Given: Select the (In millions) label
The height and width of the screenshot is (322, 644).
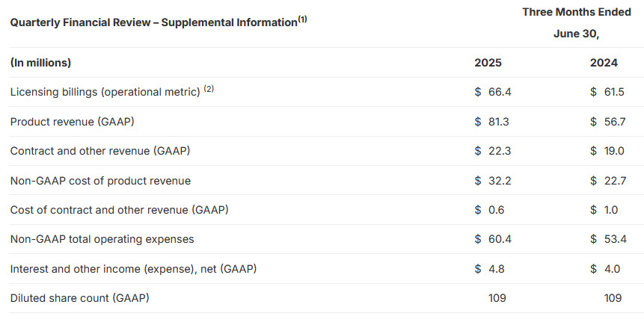Looking at the screenshot, I should click(x=40, y=63).
